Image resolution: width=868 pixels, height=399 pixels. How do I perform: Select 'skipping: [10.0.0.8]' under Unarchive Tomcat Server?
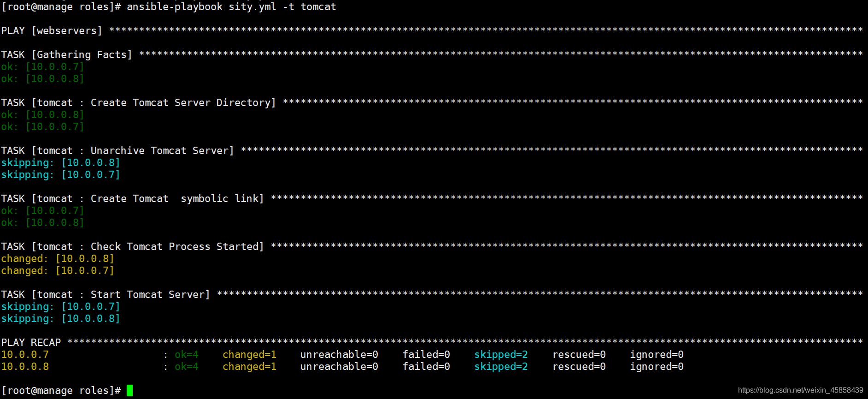click(x=60, y=163)
